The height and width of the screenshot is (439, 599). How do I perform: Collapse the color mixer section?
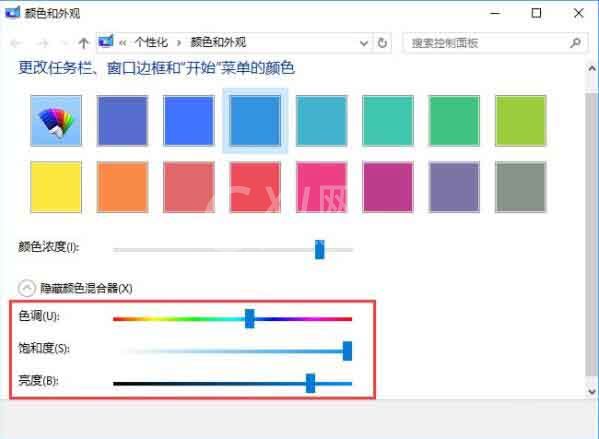coord(27,288)
